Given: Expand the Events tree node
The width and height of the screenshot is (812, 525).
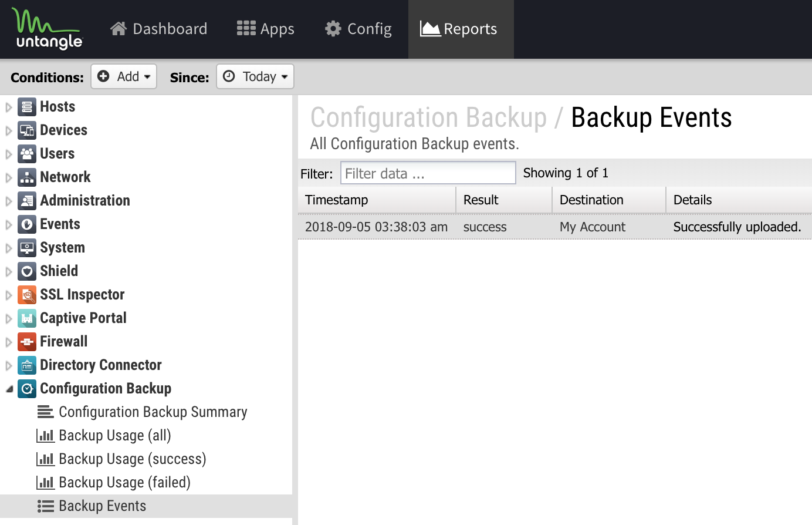Looking at the screenshot, I should pyautogui.click(x=9, y=225).
